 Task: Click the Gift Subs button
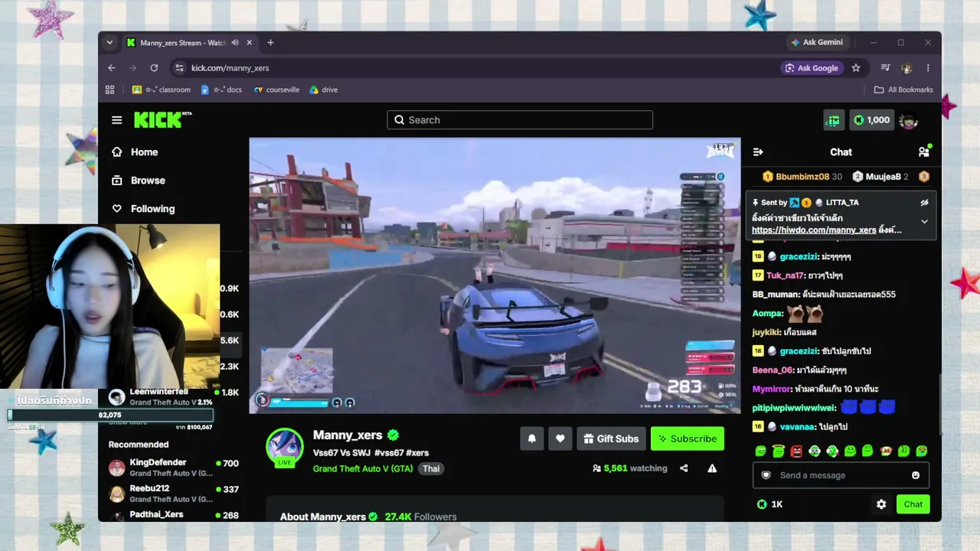611,439
